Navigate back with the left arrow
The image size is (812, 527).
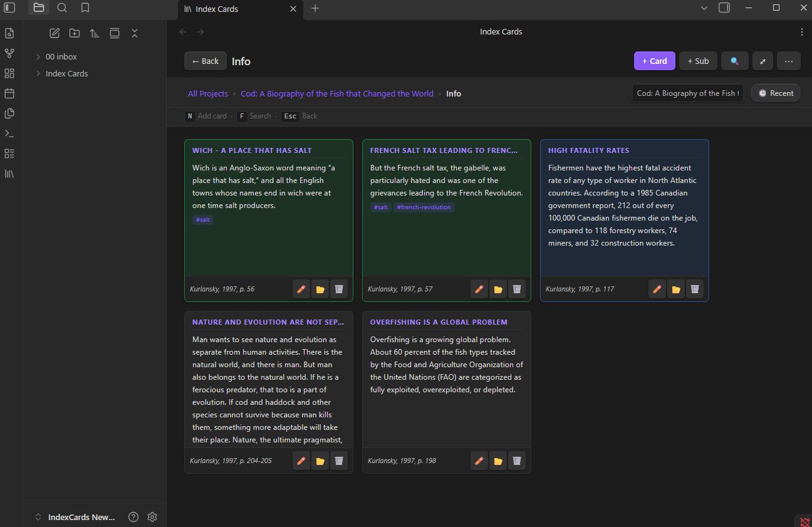[x=183, y=32]
